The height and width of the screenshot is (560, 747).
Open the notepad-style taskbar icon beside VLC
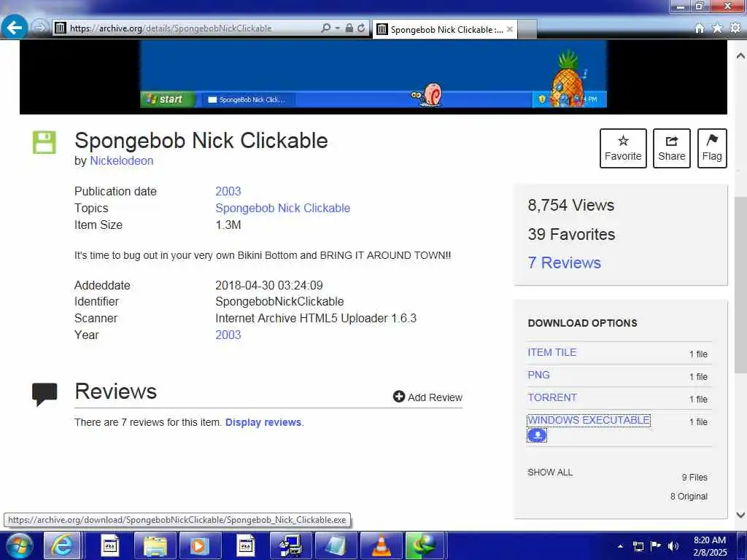coord(336,545)
